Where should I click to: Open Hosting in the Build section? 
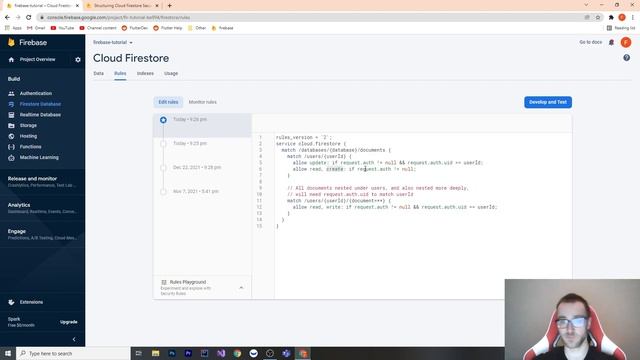[28, 136]
